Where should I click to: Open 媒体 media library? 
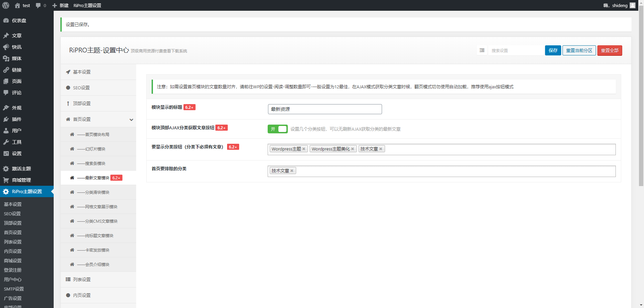tap(27, 58)
